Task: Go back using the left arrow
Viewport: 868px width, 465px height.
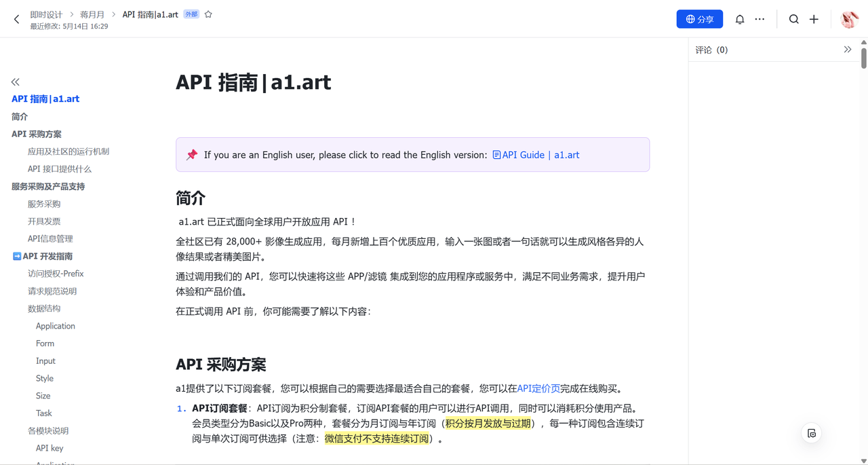Action: click(17, 20)
